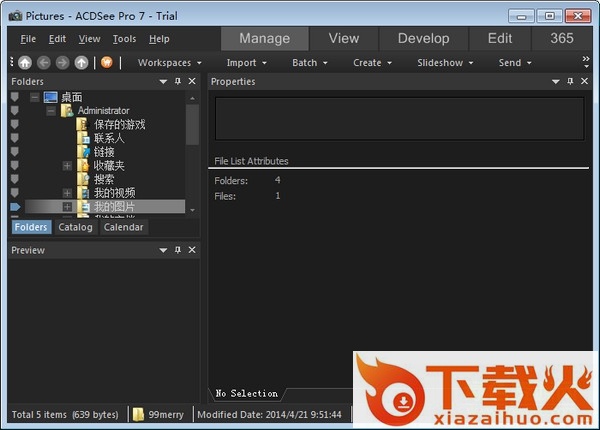This screenshot has height=430, width=600.
Task: Open the Tools menu
Action: tap(124, 39)
